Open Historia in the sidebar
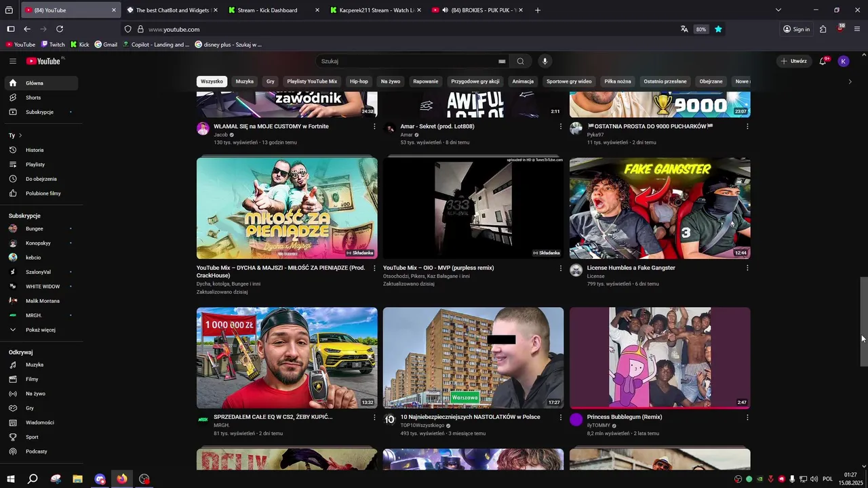This screenshot has height=488, width=868. point(41,150)
